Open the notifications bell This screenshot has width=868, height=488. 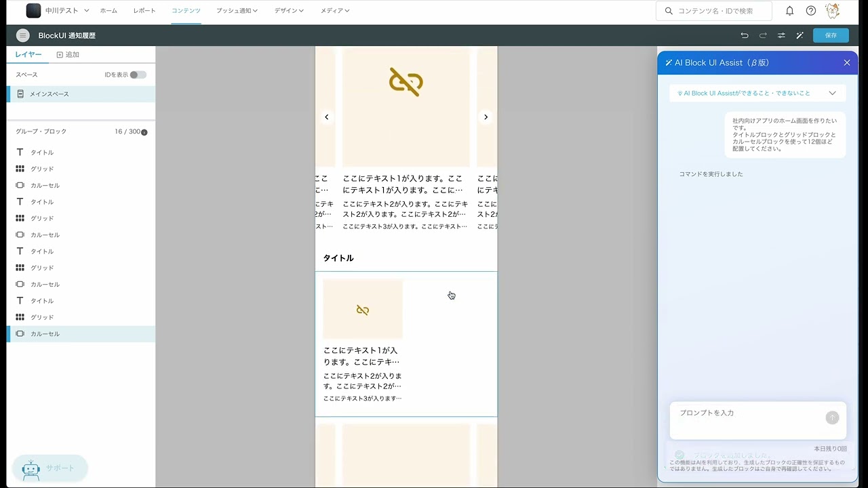tap(790, 11)
